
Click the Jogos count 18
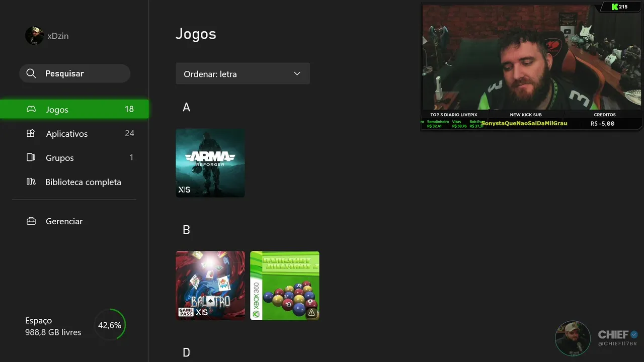tap(129, 109)
